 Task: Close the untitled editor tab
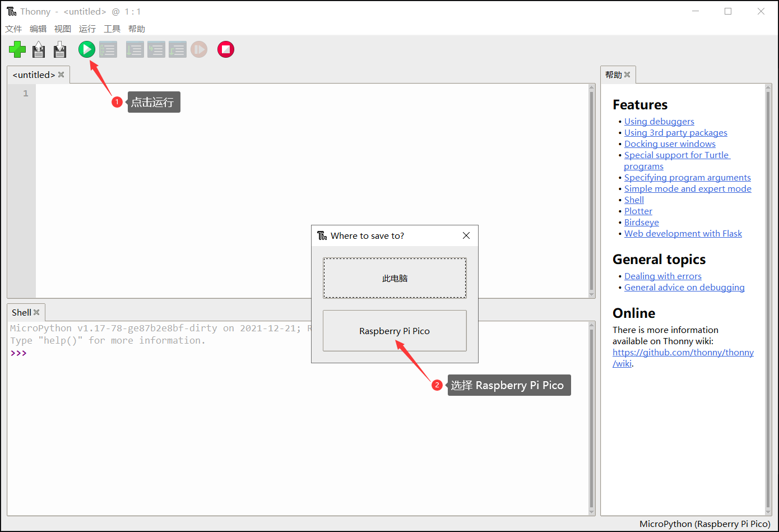[x=61, y=75]
